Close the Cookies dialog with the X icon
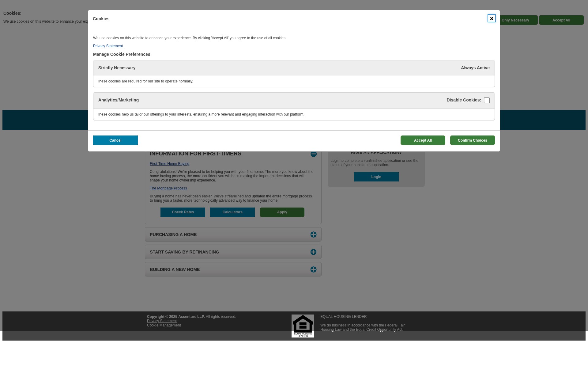588x389 pixels. click(x=492, y=18)
